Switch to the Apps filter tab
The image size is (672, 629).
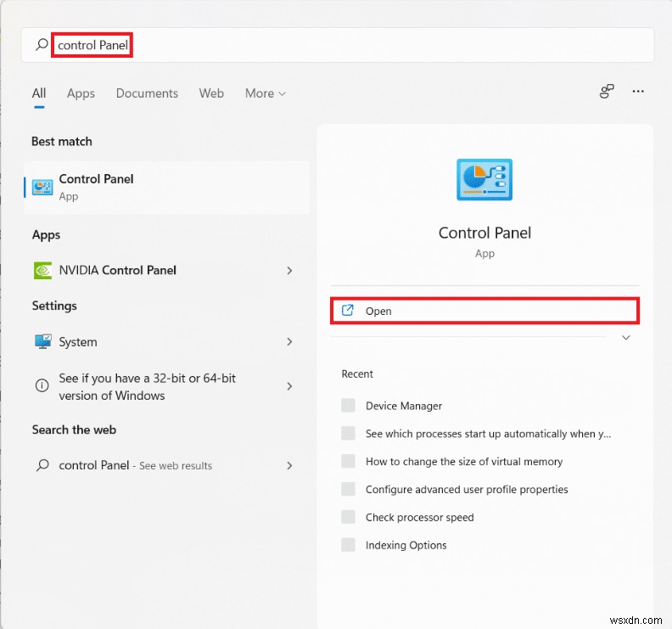tap(81, 93)
